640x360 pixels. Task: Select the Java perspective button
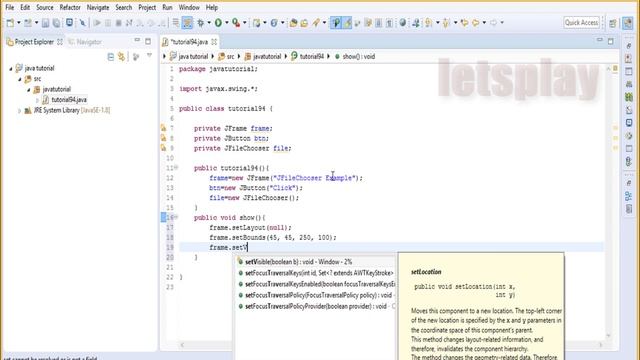click(628, 23)
